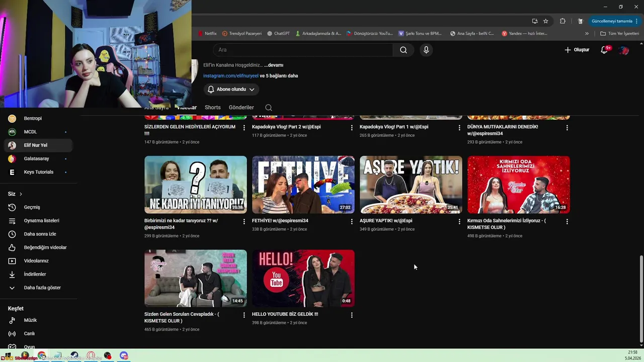This screenshot has height=362, width=644.
Task: Open İndirilenler in sidebar
Action: tap(38, 274)
